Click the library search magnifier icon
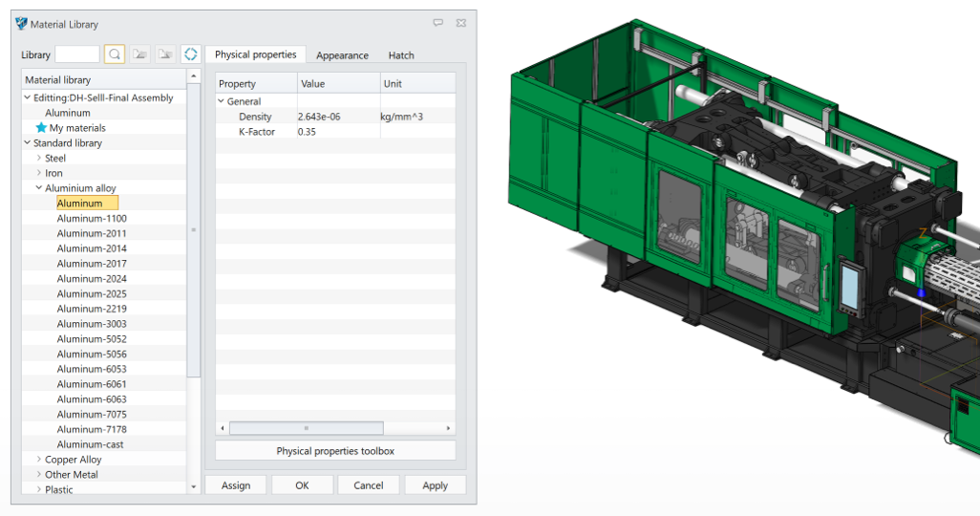The height and width of the screenshot is (516, 980). (115, 54)
